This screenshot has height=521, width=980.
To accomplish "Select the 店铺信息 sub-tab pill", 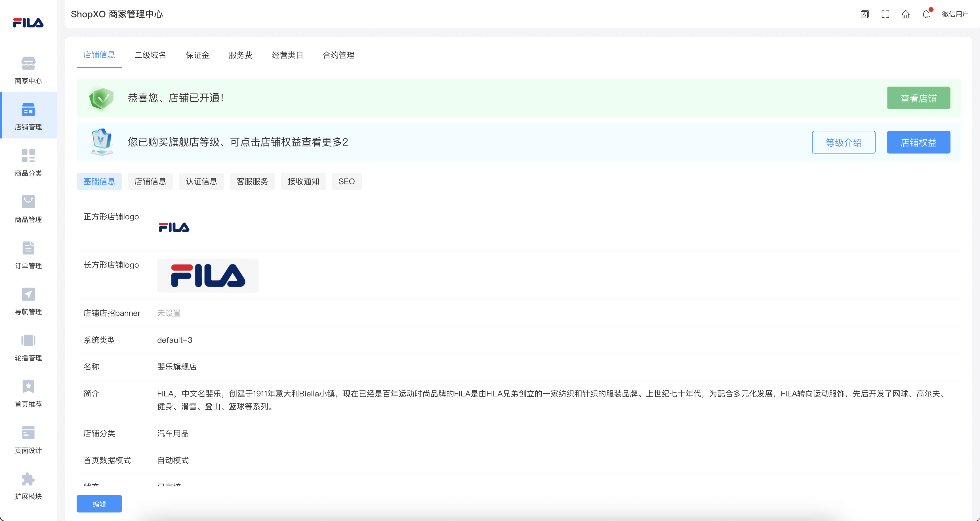I will click(150, 181).
